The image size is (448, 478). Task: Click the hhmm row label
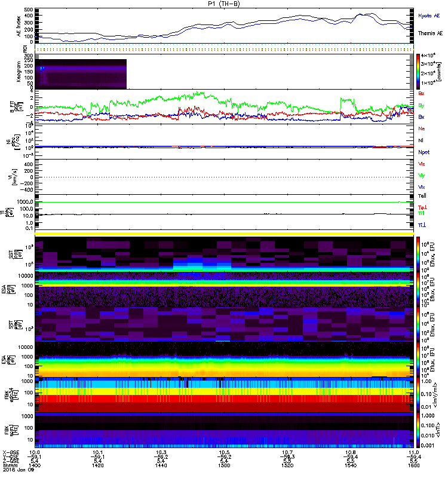point(9,465)
